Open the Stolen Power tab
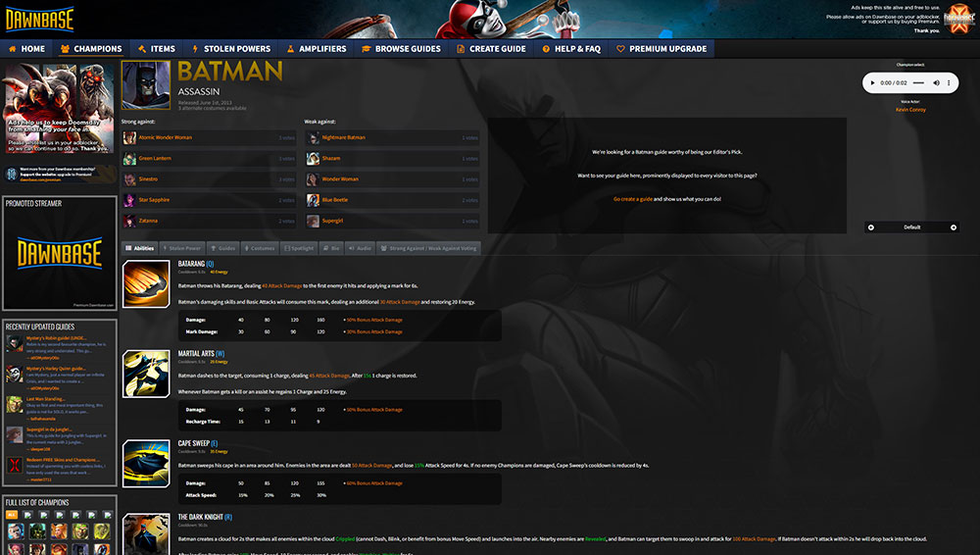This screenshot has height=555, width=980. click(182, 248)
